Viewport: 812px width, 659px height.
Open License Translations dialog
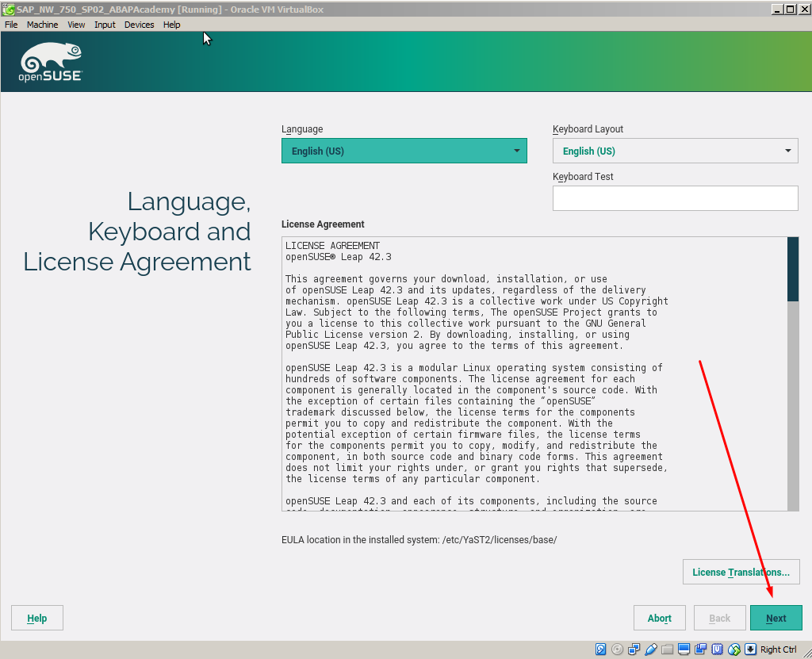coord(741,572)
